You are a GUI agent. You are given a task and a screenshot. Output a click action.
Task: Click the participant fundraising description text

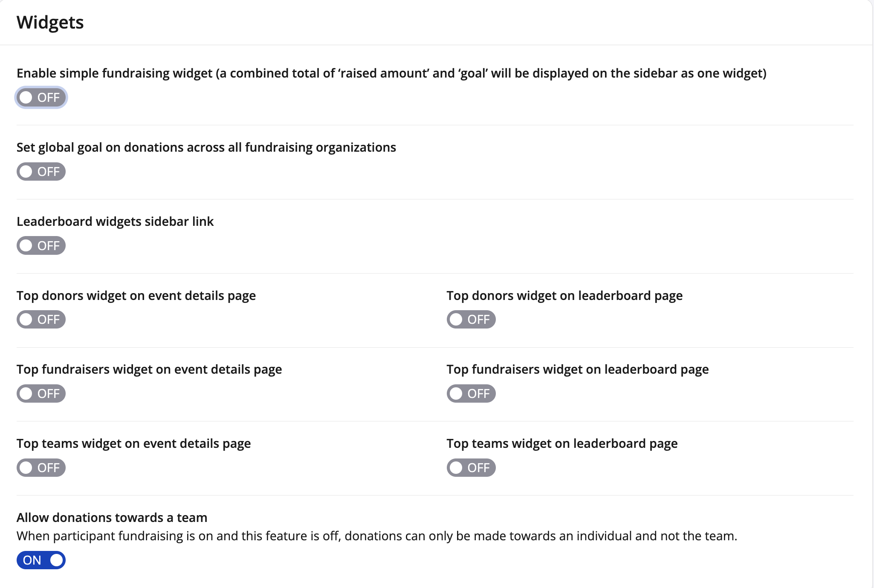(376, 536)
